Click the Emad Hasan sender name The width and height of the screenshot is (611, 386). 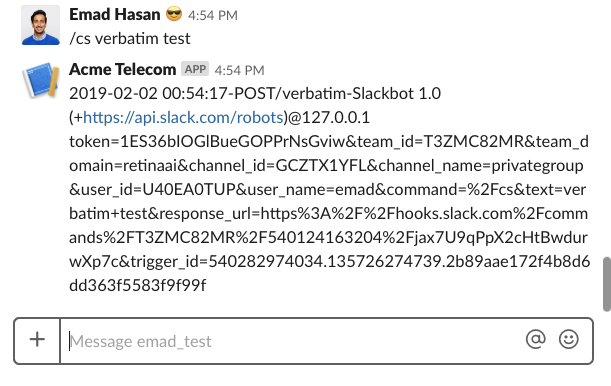pyautogui.click(x=115, y=15)
